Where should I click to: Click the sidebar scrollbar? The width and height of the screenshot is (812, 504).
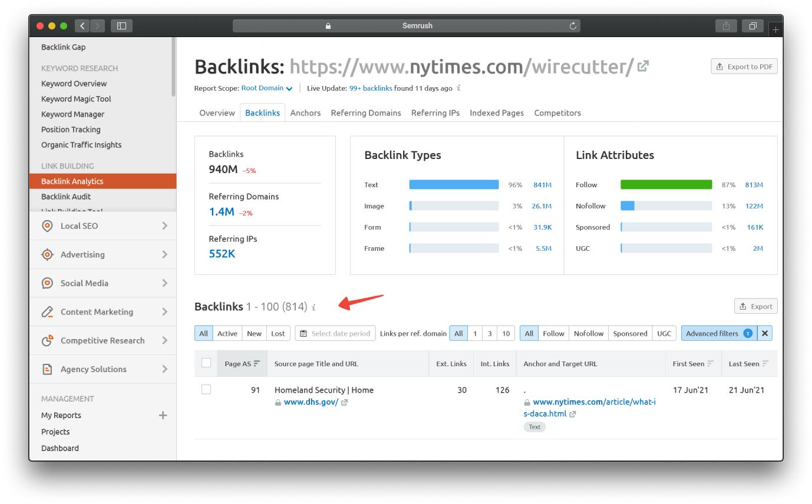coord(173,66)
